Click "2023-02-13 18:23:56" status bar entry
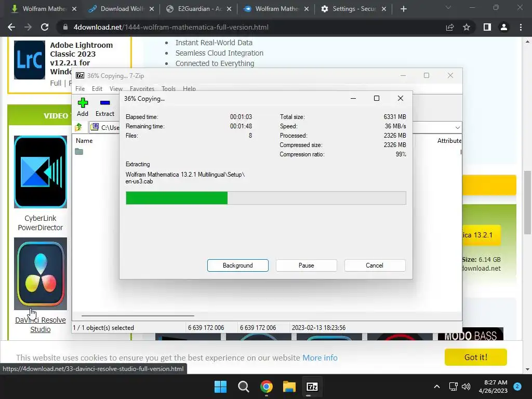 (x=318, y=328)
